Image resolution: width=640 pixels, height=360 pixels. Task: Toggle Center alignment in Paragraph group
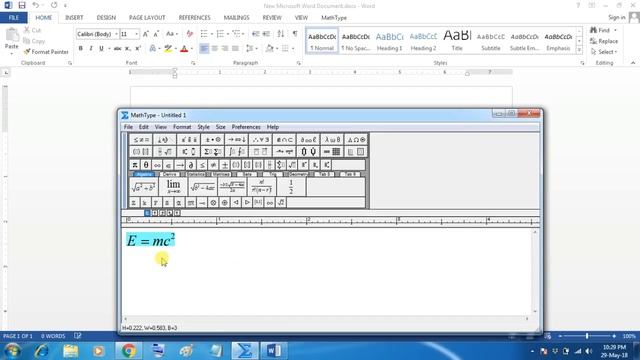coord(214,49)
